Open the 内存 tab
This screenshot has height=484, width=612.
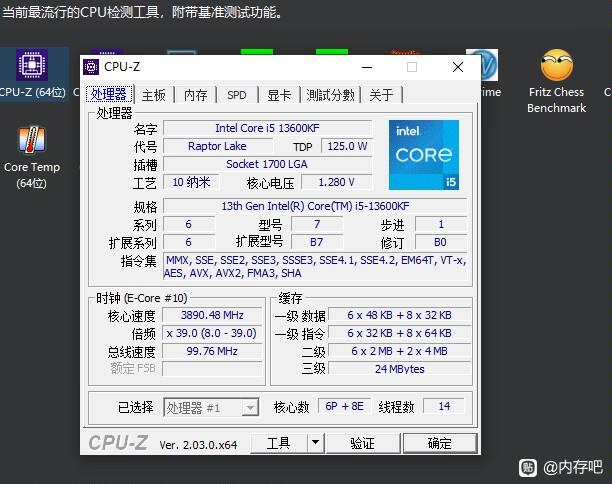tap(196, 95)
